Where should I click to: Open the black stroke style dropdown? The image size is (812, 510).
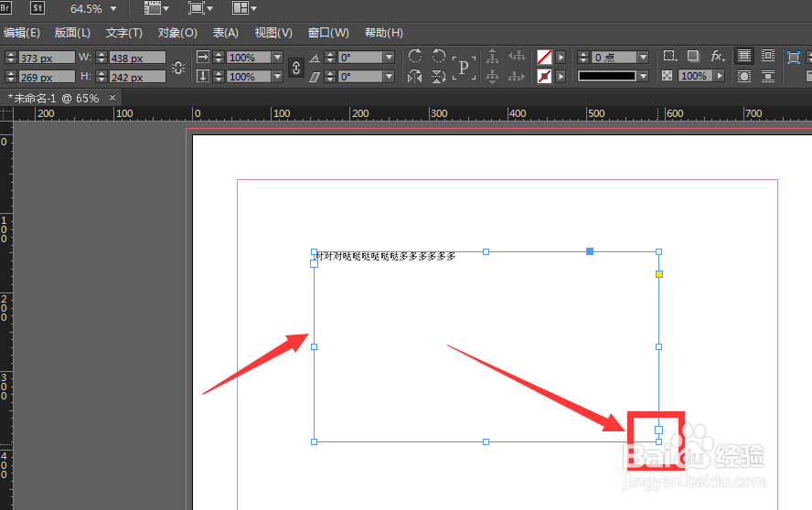click(643, 76)
